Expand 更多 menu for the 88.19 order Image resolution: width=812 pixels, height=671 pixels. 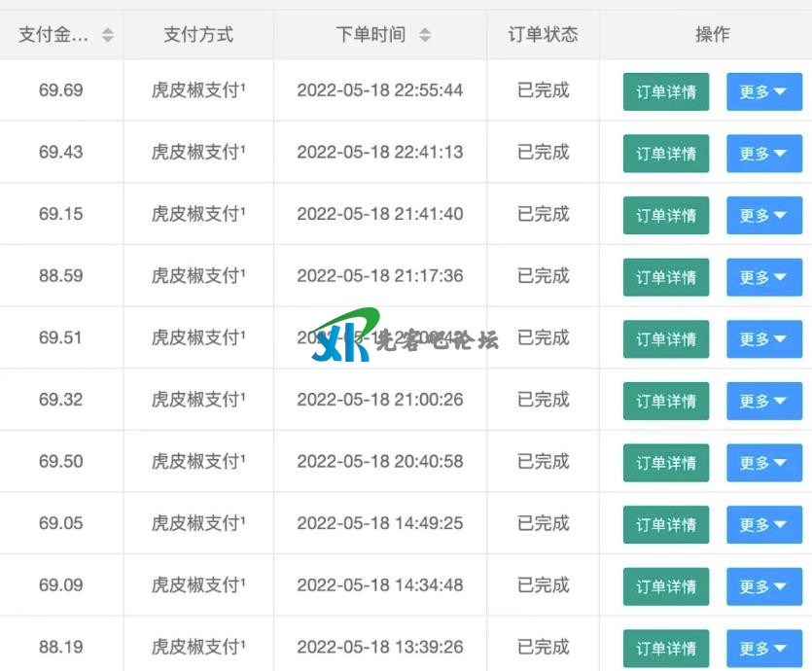tap(763, 648)
